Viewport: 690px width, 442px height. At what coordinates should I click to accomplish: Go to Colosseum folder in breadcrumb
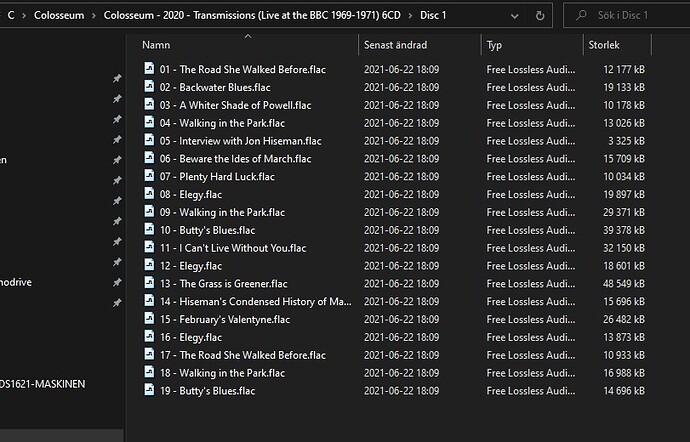pyautogui.click(x=59, y=15)
